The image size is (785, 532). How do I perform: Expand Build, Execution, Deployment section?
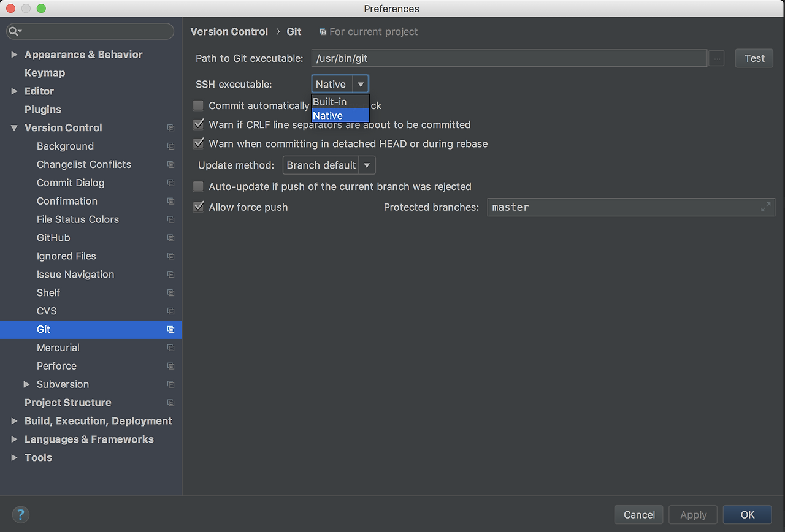tap(14, 421)
